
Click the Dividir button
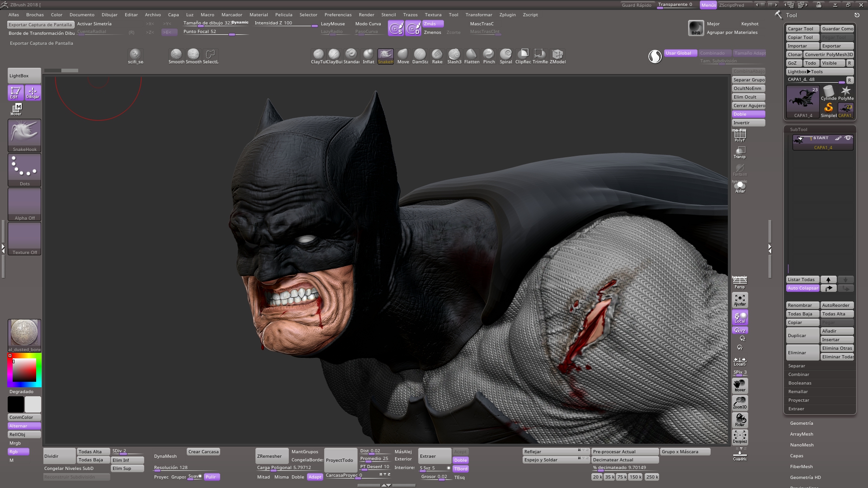coord(59,456)
